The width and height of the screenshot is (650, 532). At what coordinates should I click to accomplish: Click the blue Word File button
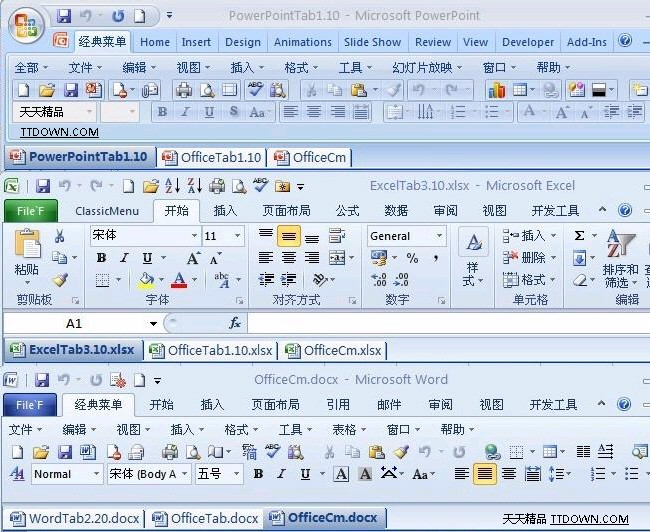point(29,405)
